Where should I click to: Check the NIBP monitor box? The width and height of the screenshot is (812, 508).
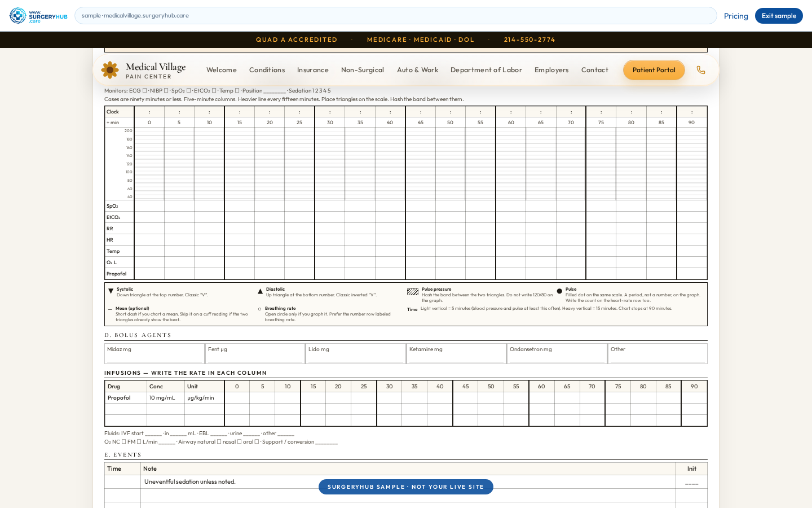click(166, 90)
